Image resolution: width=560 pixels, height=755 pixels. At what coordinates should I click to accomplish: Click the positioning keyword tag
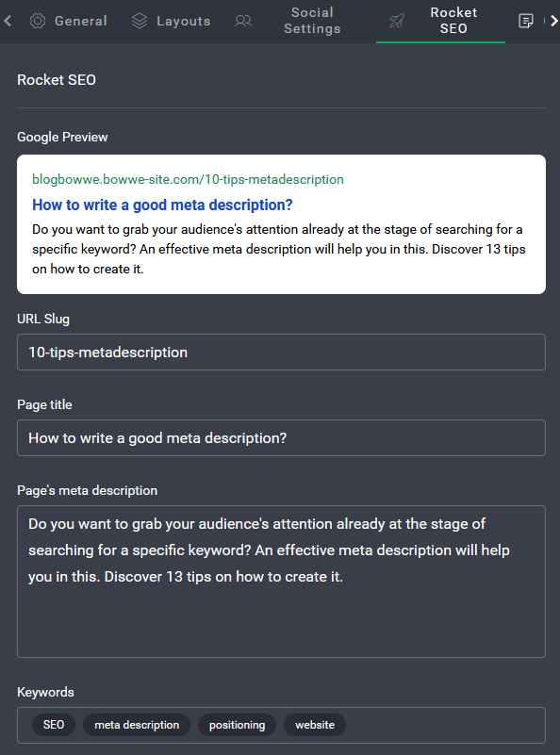pos(237,725)
